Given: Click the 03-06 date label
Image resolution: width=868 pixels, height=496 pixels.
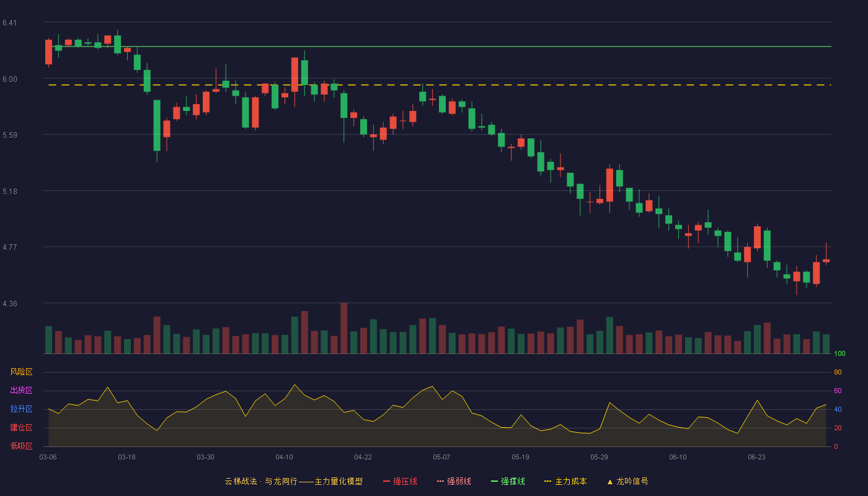Looking at the screenshot, I should tap(48, 457).
